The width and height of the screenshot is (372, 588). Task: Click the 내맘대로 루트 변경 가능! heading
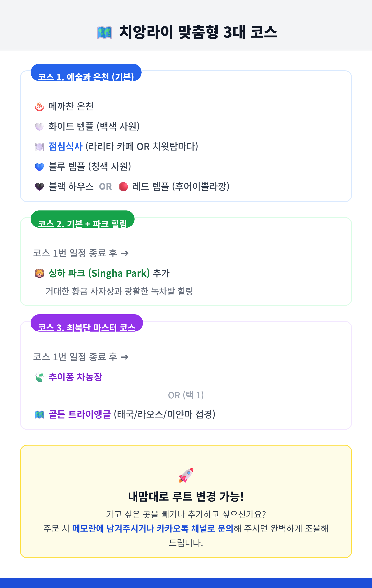[186, 496]
